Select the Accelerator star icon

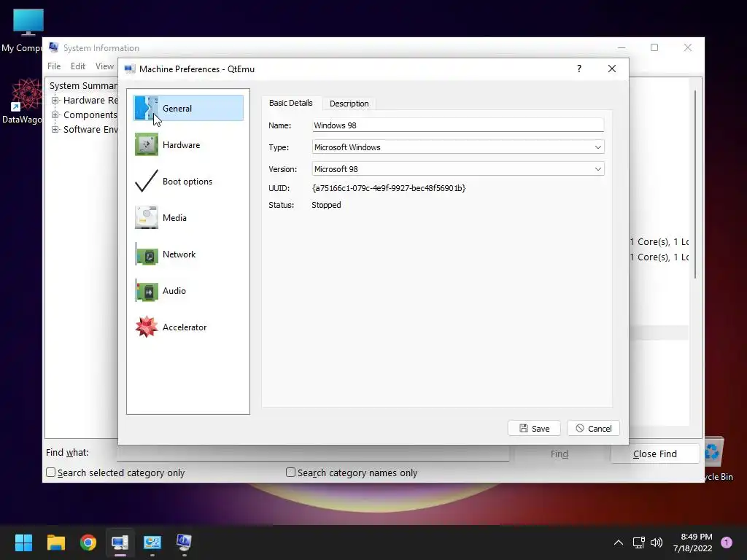point(146,327)
